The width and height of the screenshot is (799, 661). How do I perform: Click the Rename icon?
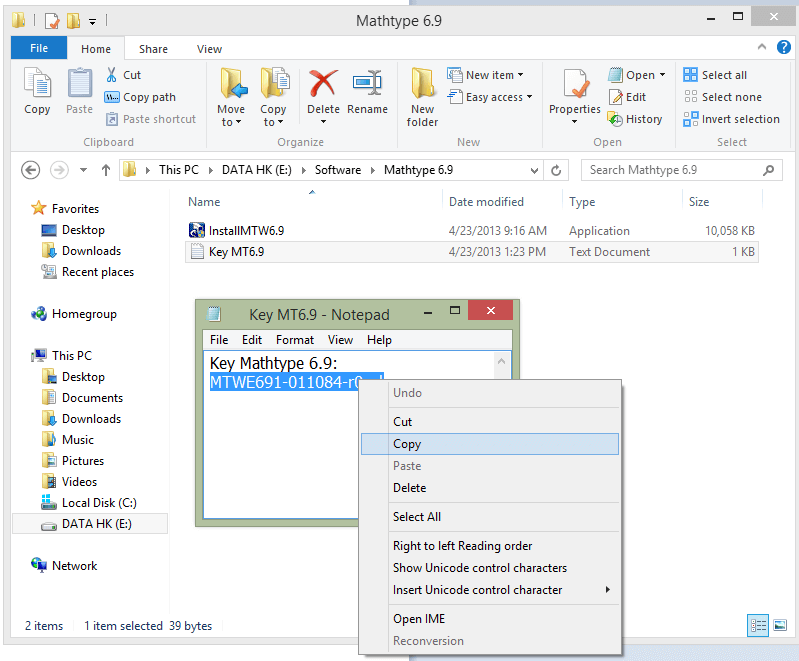pyautogui.click(x=367, y=84)
